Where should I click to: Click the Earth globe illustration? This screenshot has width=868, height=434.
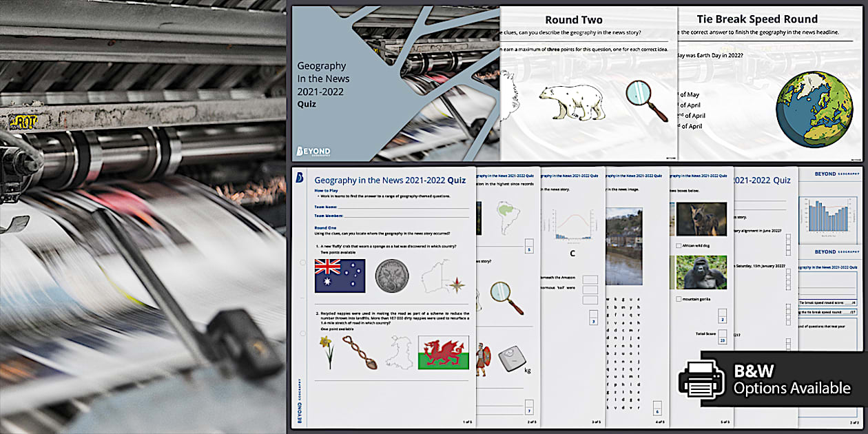(814, 110)
